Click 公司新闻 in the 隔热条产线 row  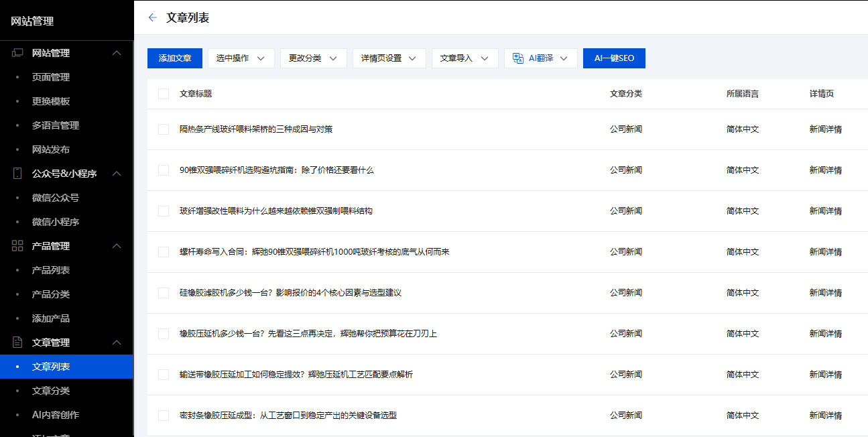[x=626, y=129]
